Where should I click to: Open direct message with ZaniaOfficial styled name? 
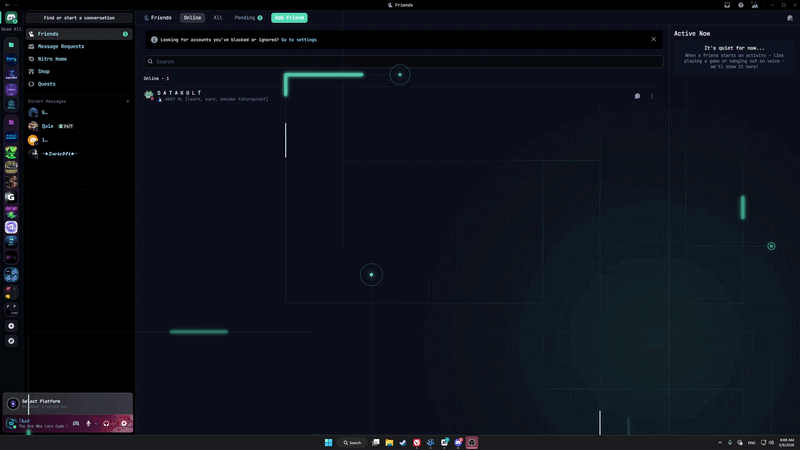tap(79, 154)
